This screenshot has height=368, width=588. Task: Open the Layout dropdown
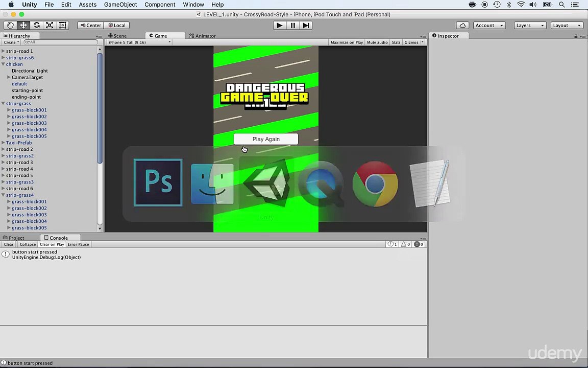point(567,25)
